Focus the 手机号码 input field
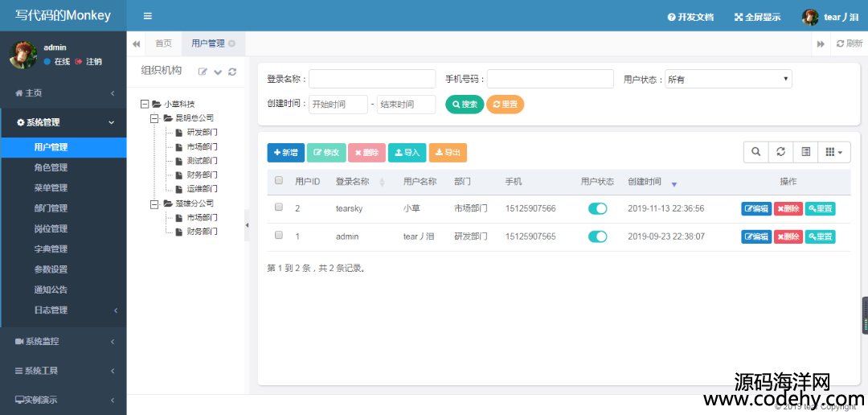 551,79
